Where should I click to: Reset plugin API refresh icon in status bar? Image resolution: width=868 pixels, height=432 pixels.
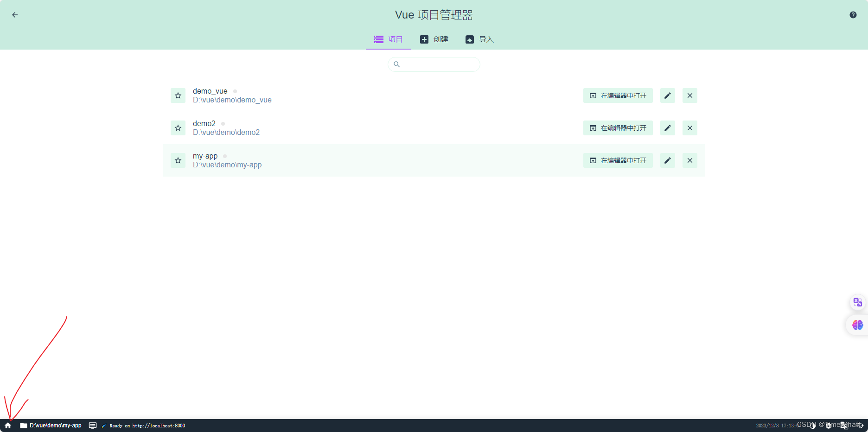[860, 426]
